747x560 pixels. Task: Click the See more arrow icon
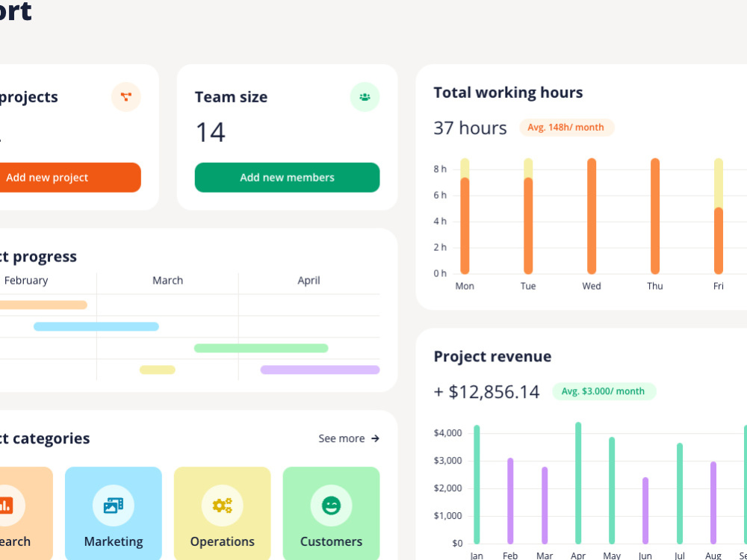(376, 438)
